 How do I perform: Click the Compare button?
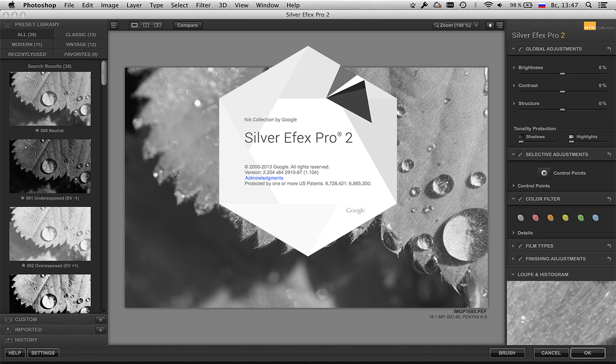point(188,25)
